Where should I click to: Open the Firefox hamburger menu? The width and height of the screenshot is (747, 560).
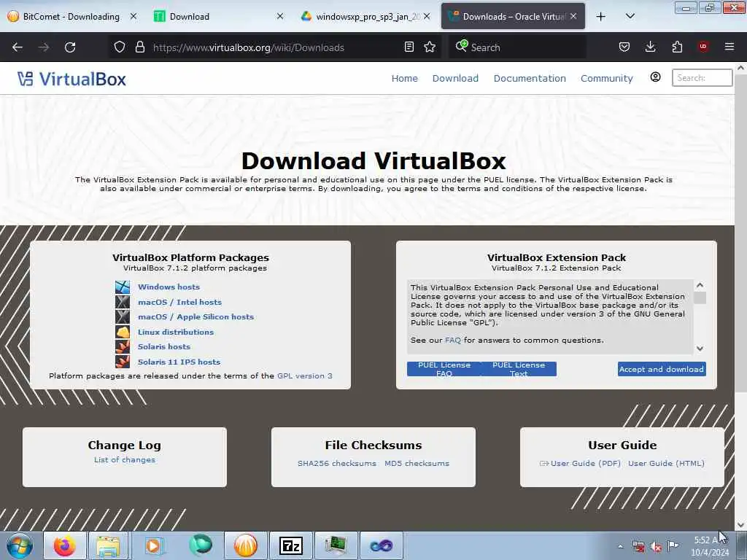(729, 47)
